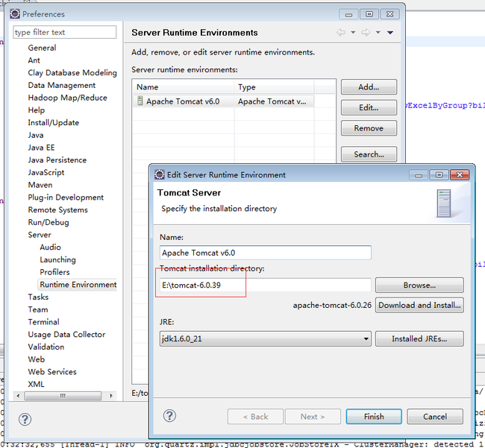
Task: Select Profilers under Server
Action: [x=54, y=272]
